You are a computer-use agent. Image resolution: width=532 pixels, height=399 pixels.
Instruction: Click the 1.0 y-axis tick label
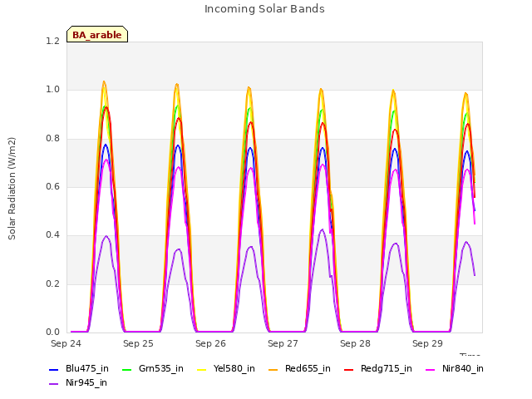click(x=53, y=90)
